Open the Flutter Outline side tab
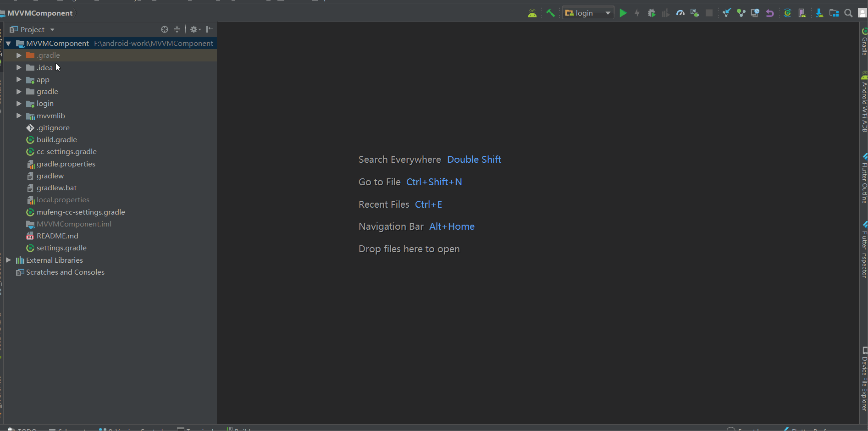This screenshot has width=868, height=431. coord(864,179)
